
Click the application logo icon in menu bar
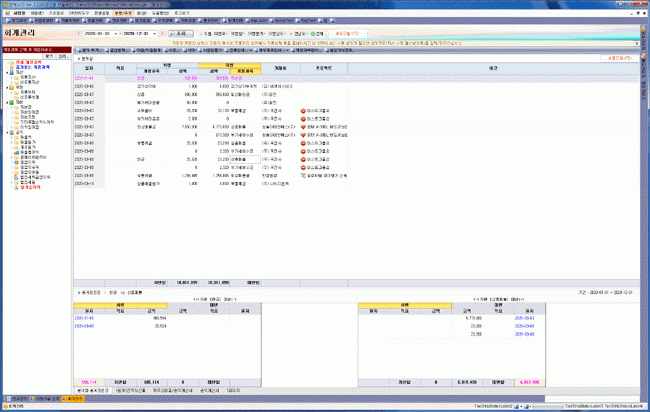[x=7, y=13]
